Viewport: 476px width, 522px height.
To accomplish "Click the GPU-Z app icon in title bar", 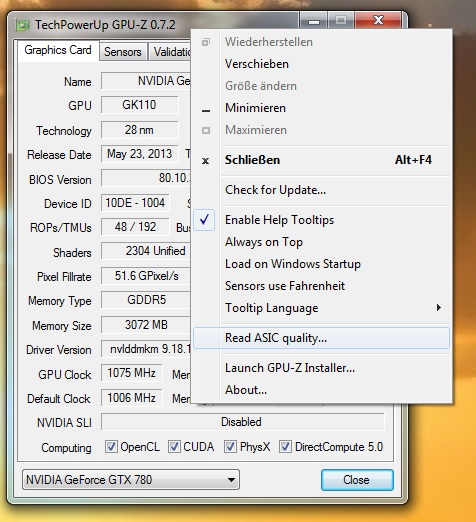I will point(22,25).
